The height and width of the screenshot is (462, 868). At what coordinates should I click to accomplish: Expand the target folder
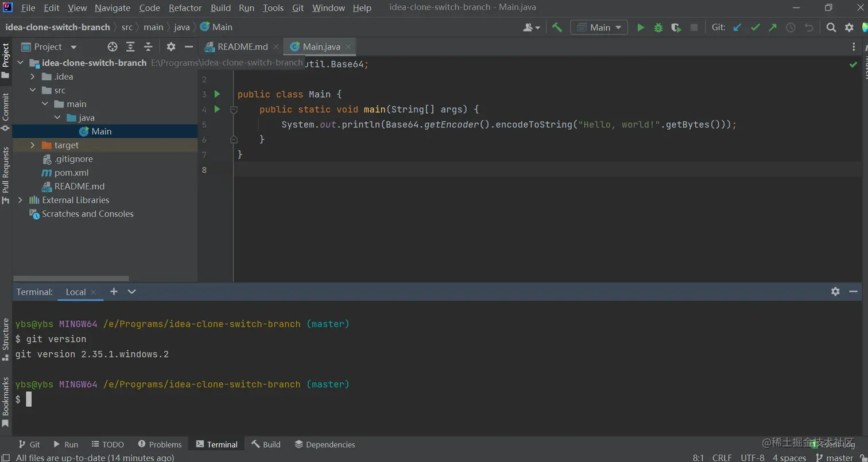pyautogui.click(x=33, y=145)
